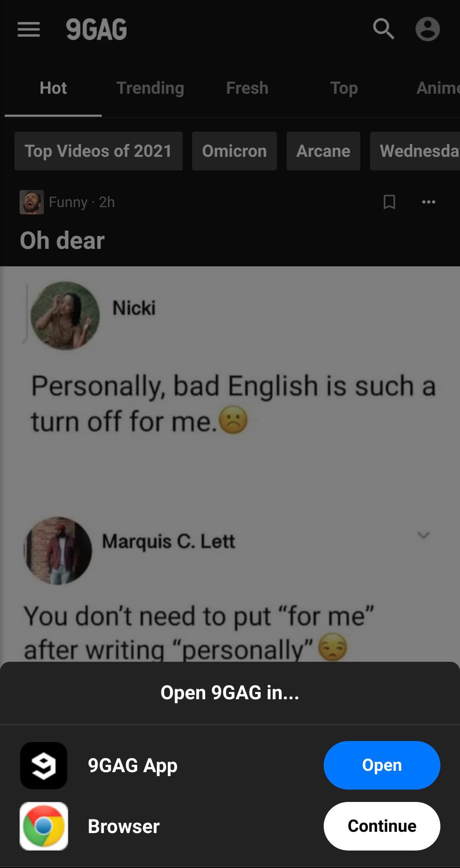Select the Top Videos of 2021 tag
The height and width of the screenshot is (868, 460).
tap(98, 151)
